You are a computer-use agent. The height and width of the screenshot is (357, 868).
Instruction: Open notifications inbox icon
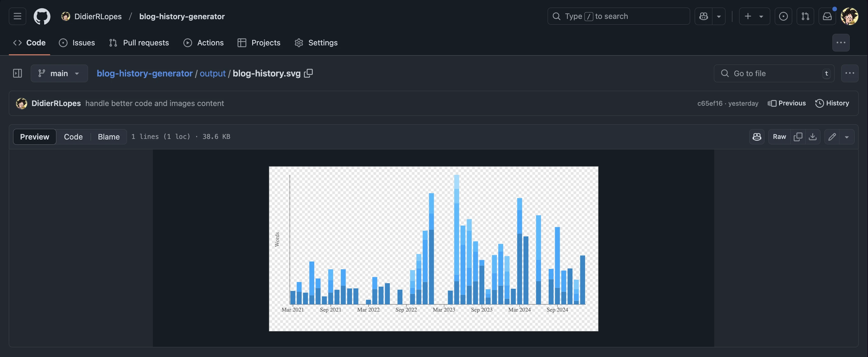coord(827,16)
